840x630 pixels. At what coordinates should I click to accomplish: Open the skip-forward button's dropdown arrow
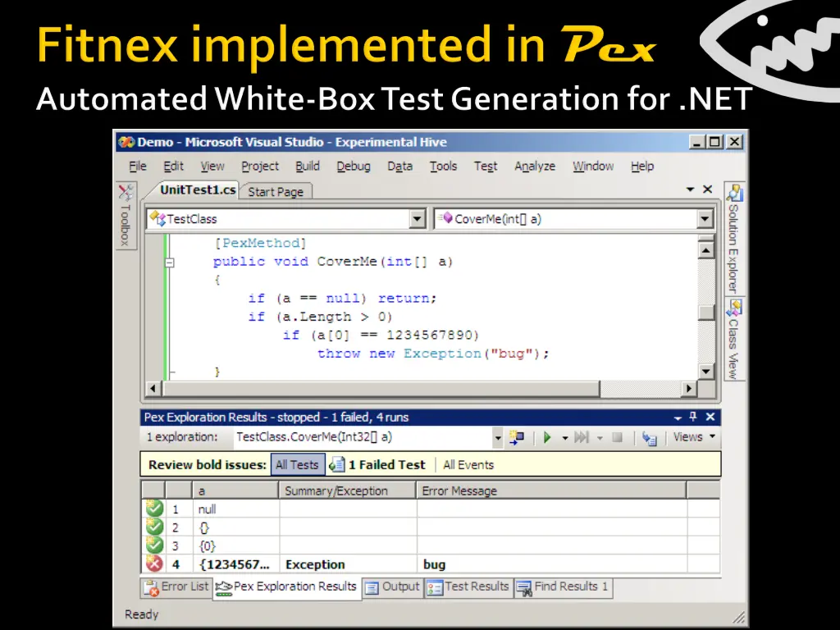point(600,438)
